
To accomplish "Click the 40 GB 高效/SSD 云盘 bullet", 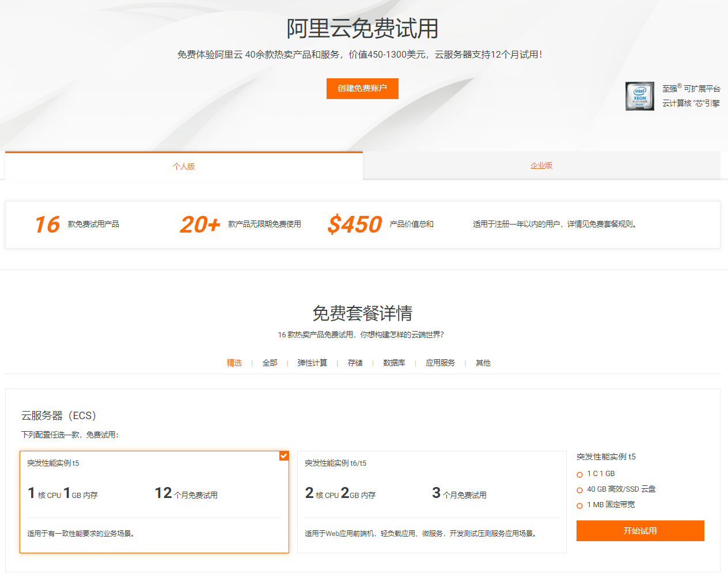I will 579,490.
